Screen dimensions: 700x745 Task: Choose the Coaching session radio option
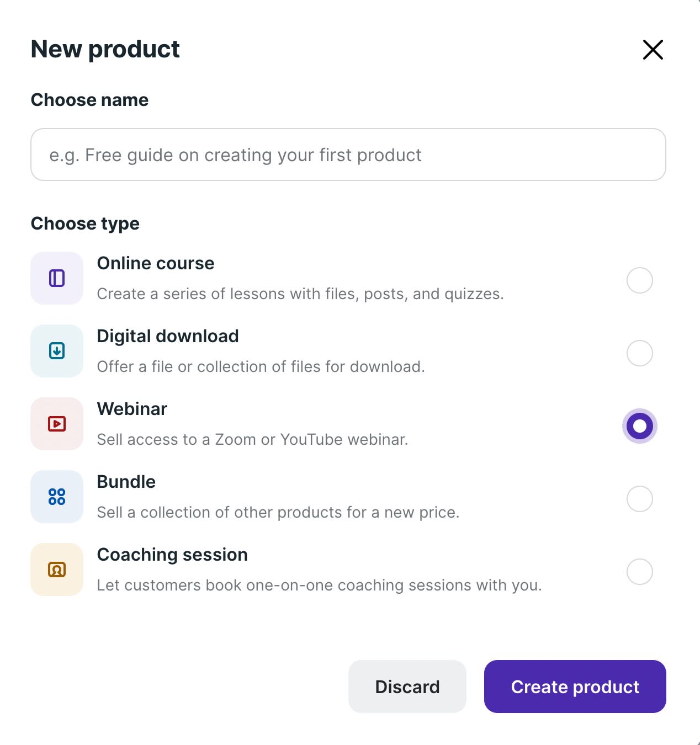(x=639, y=572)
